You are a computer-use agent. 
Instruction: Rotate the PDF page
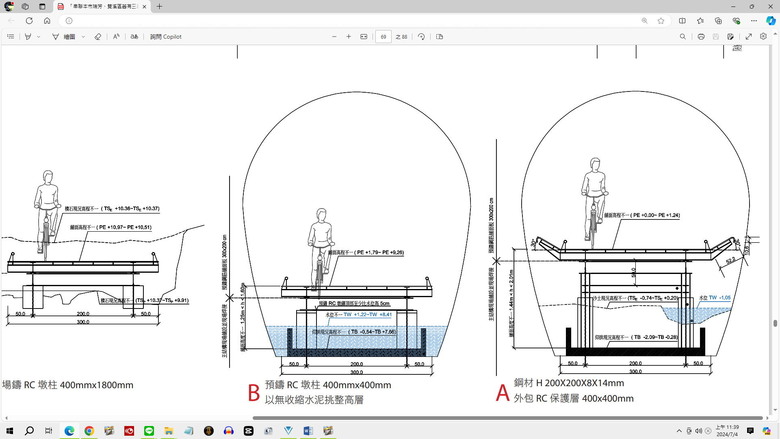pyautogui.click(x=421, y=36)
